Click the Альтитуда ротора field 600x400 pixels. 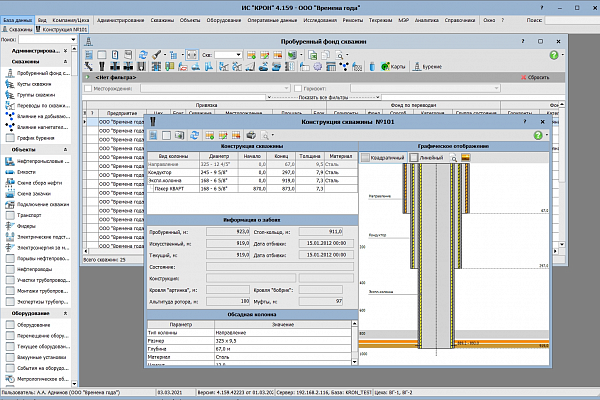click(228, 301)
